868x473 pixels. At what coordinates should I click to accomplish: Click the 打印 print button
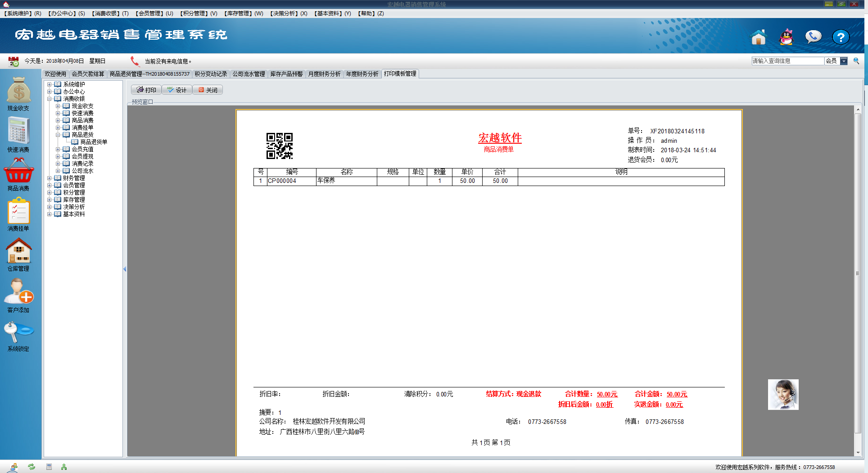(146, 90)
